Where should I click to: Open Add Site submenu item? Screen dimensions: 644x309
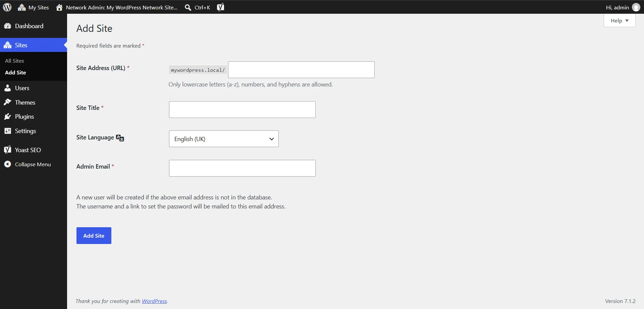[x=15, y=72]
